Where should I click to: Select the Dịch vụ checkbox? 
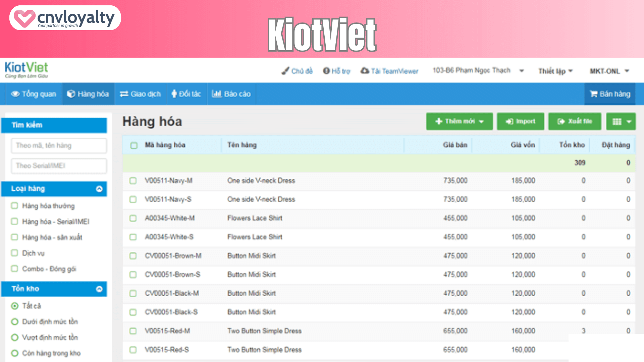click(x=14, y=253)
